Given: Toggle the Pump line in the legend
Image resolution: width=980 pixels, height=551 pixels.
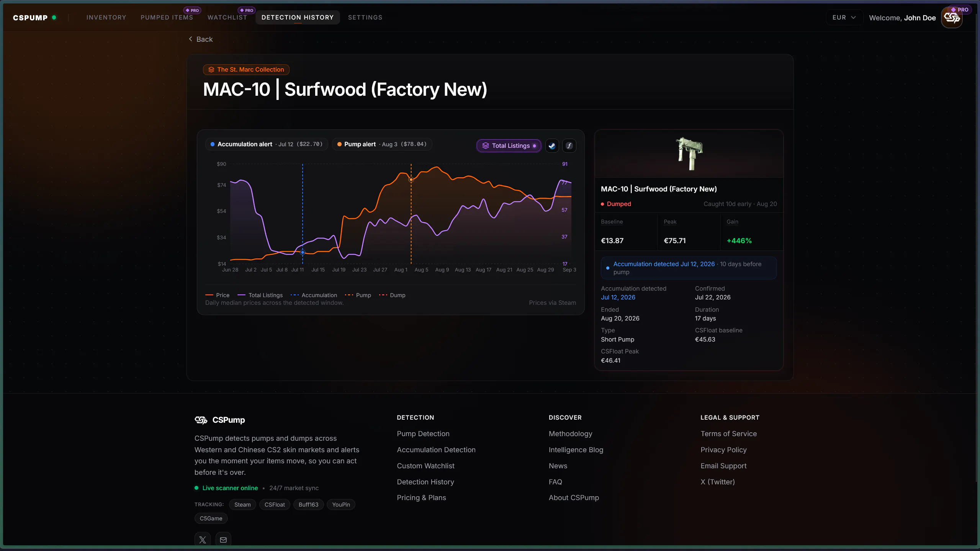Looking at the screenshot, I should 358,295.
